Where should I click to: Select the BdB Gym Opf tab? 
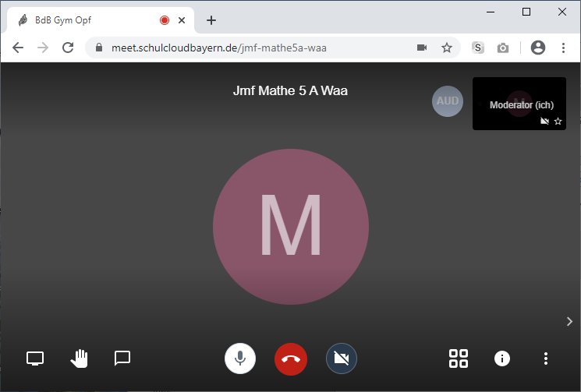pyautogui.click(x=100, y=20)
